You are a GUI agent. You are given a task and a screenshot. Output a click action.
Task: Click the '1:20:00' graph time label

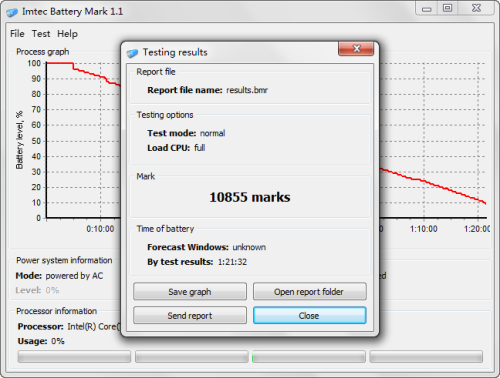[x=477, y=229]
